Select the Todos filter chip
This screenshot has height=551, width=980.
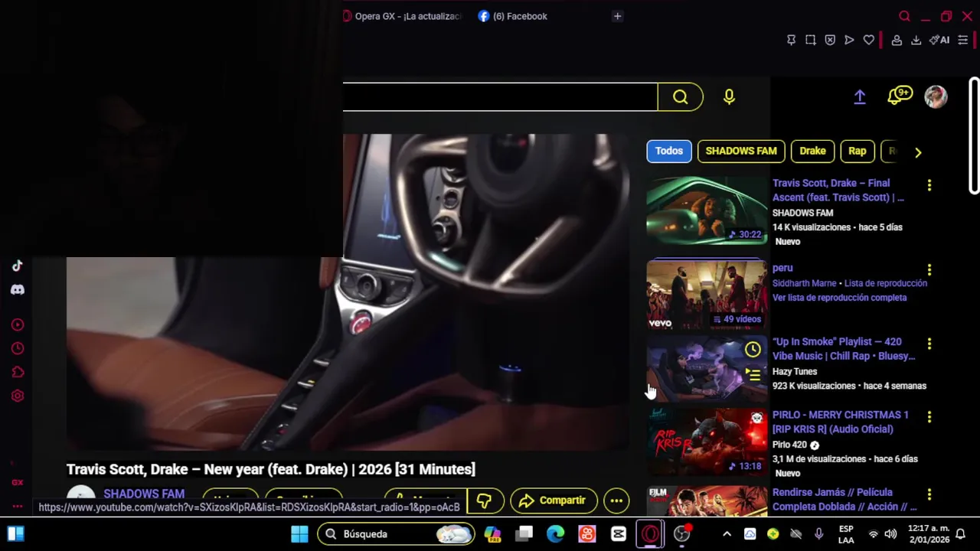[x=668, y=151]
